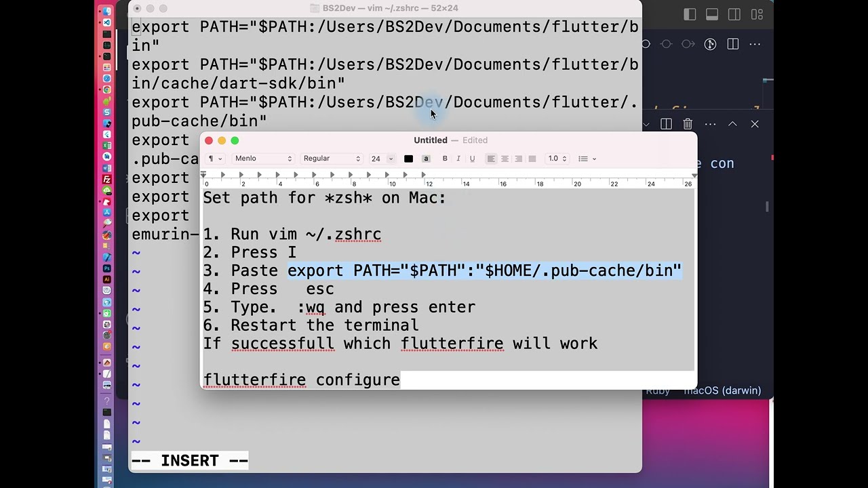Open Launchpad from the Dock
Screen dimensions: 868x488
pyautogui.click(x=106, y=68)
